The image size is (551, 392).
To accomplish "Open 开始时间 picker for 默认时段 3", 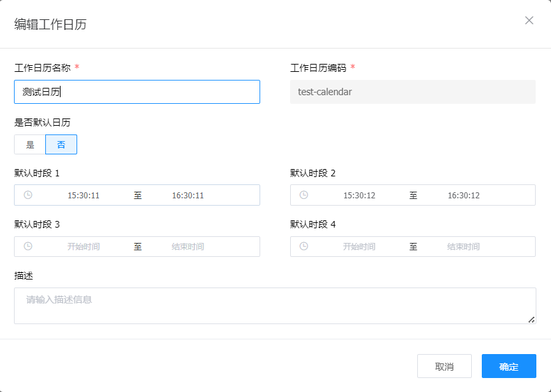I will [84, 247].
